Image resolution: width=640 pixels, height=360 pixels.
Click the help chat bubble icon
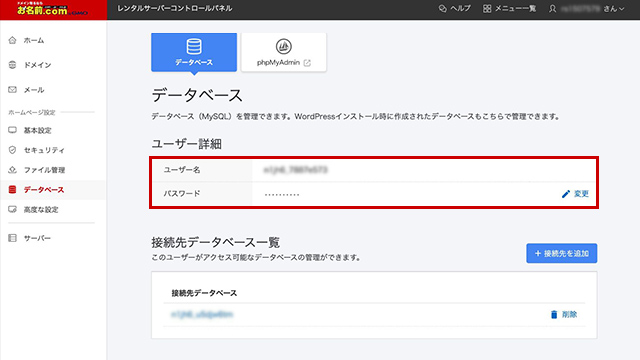coord(442,9)
